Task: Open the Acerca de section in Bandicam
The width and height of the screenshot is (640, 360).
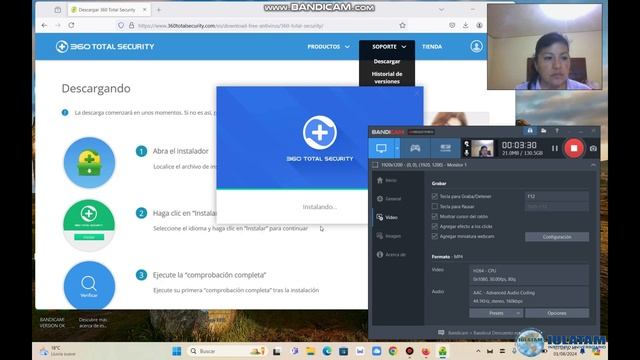Action: click(391, 254)
